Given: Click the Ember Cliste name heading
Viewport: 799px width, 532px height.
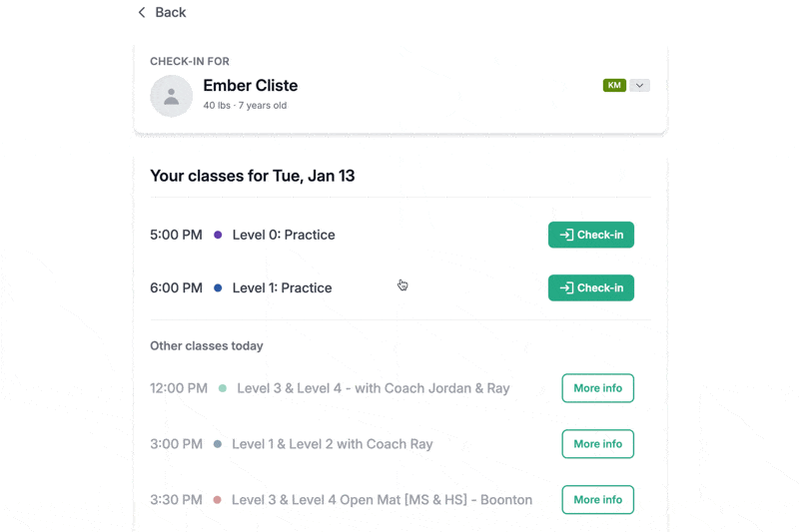Looking at the screenshot, I should pos(250,86).
